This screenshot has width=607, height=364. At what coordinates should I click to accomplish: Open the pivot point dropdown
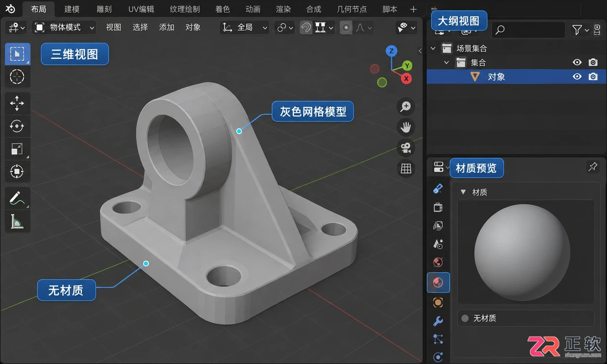click(x=285, y=28)
